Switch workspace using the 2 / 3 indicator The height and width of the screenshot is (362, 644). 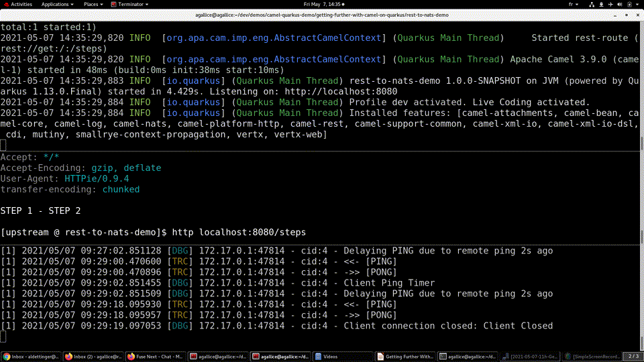click(633, 357)
